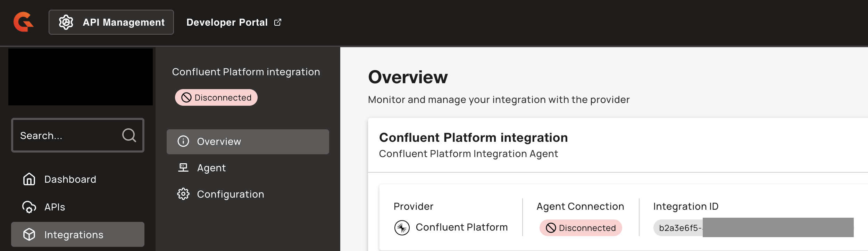Image resolution: width=868 pixels, height=251 pixels.
Task: Click the Gravitee logo in header
Action: pos(23,22)
